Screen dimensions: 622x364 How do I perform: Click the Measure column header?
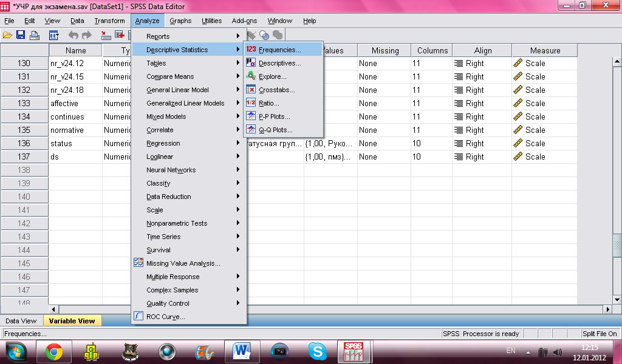point(545,50)
